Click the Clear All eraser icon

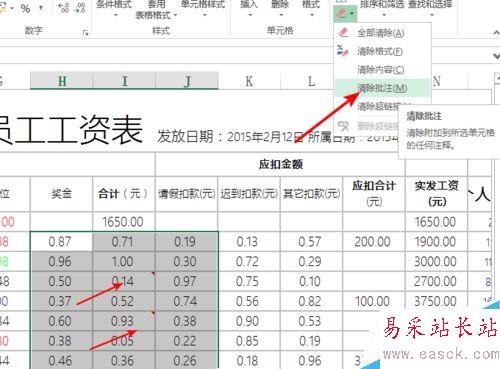[343, 33]
